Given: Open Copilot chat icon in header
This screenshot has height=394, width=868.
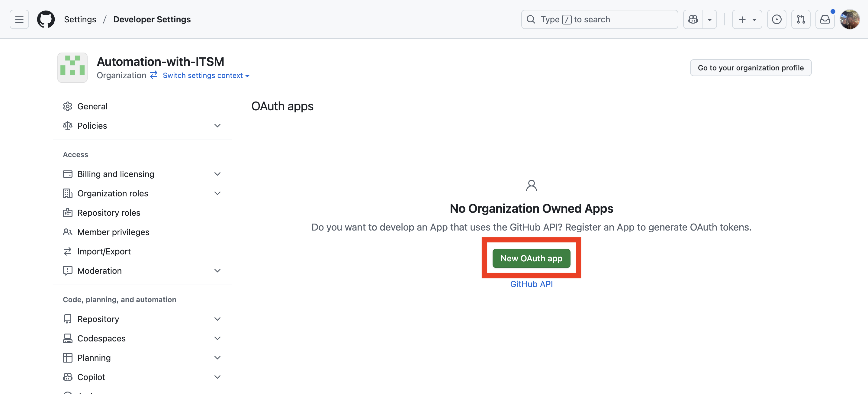Looking at the screenshot, I should pos(693,19).
